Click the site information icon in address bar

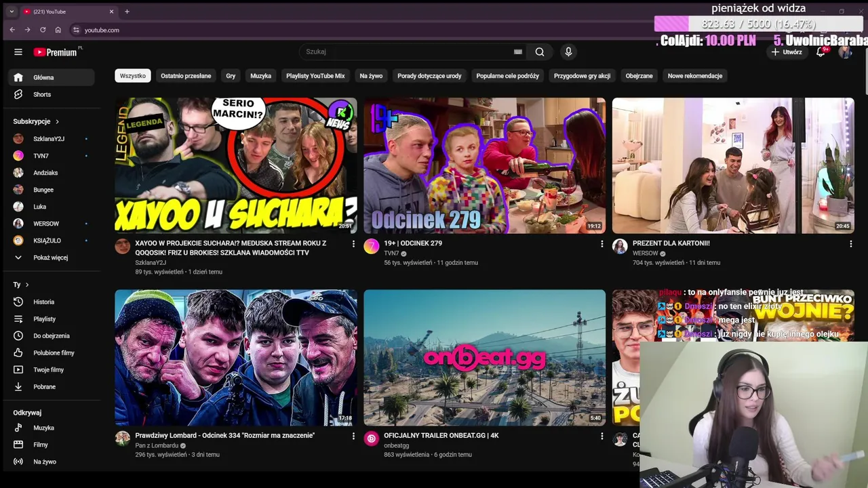tap(76, 30)
